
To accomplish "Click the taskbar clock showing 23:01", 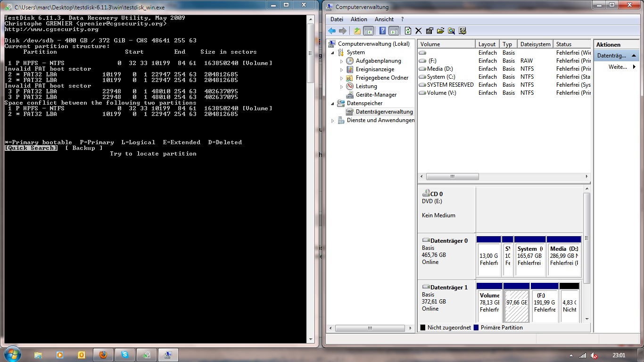I will click(619, 355).
